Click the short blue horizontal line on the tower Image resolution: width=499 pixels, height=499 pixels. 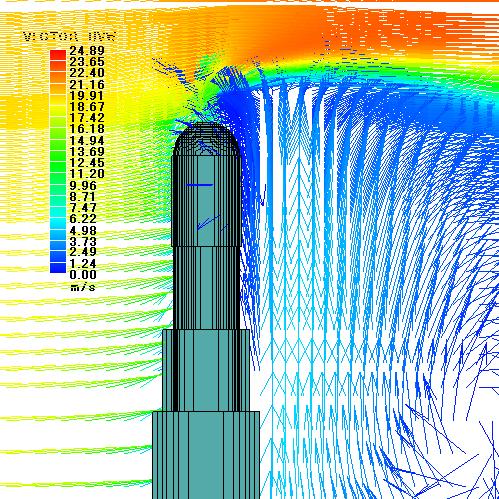tap(199, 185)
